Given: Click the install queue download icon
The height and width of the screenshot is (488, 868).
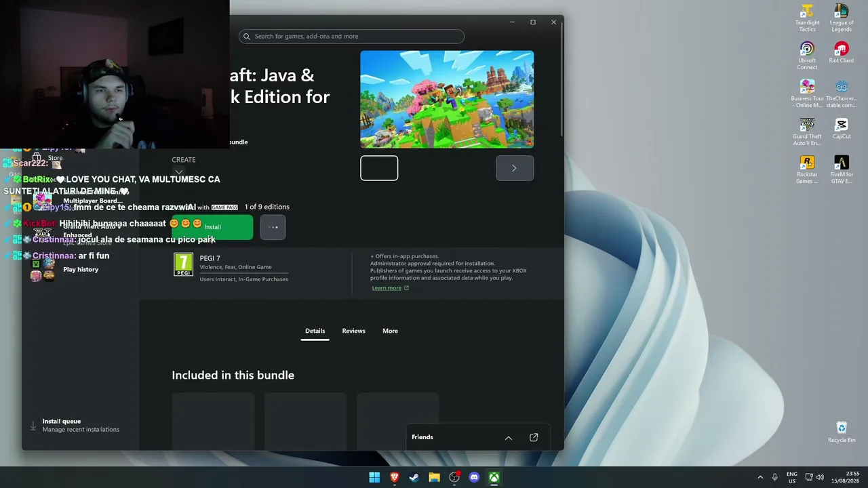Looking at the screenshot, I should [x=33, y=426].
